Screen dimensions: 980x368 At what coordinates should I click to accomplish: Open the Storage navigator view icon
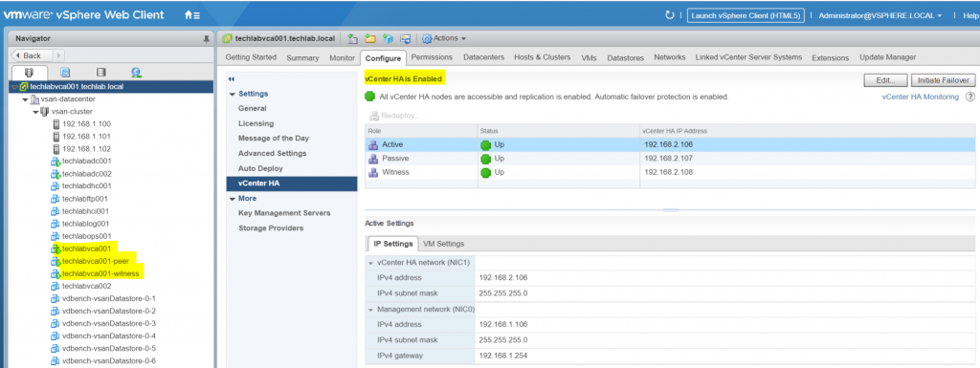click(100, 73)
